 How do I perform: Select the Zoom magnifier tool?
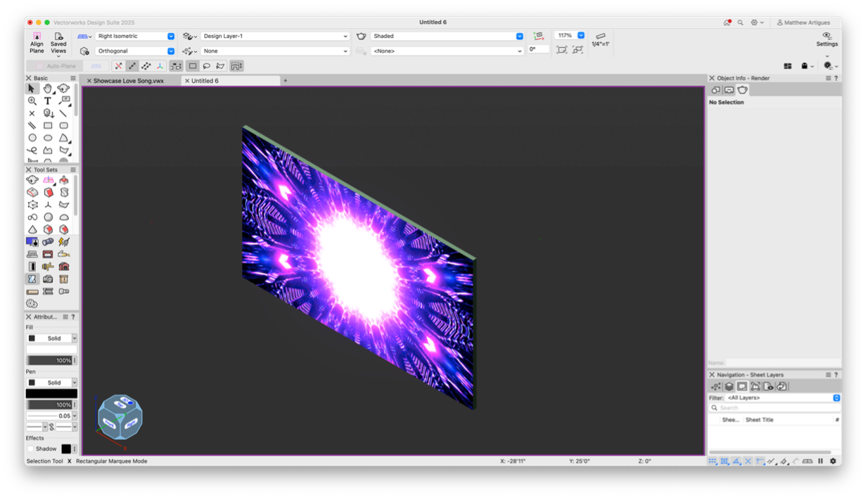click(32, 101)
